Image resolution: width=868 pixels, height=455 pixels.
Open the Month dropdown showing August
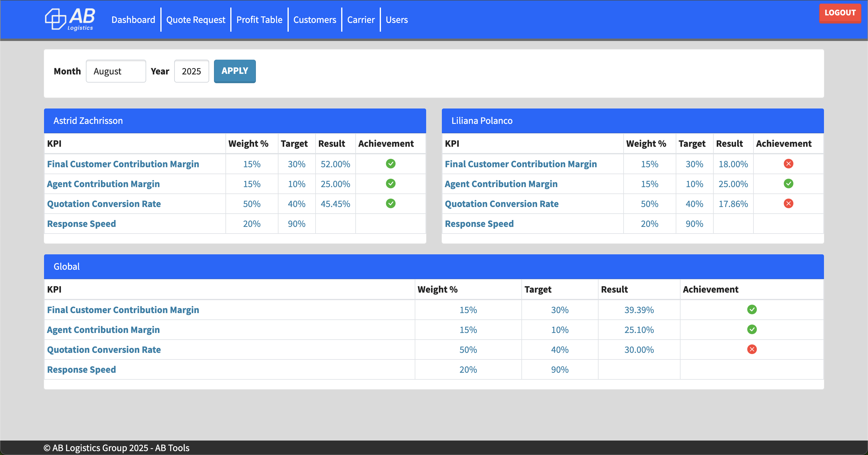tap(115, 71)
